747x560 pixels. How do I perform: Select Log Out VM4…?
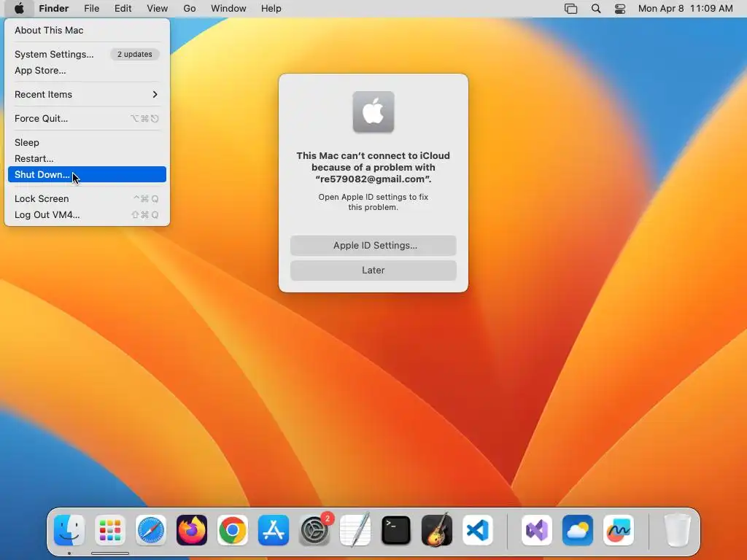[x=87, y=215]
